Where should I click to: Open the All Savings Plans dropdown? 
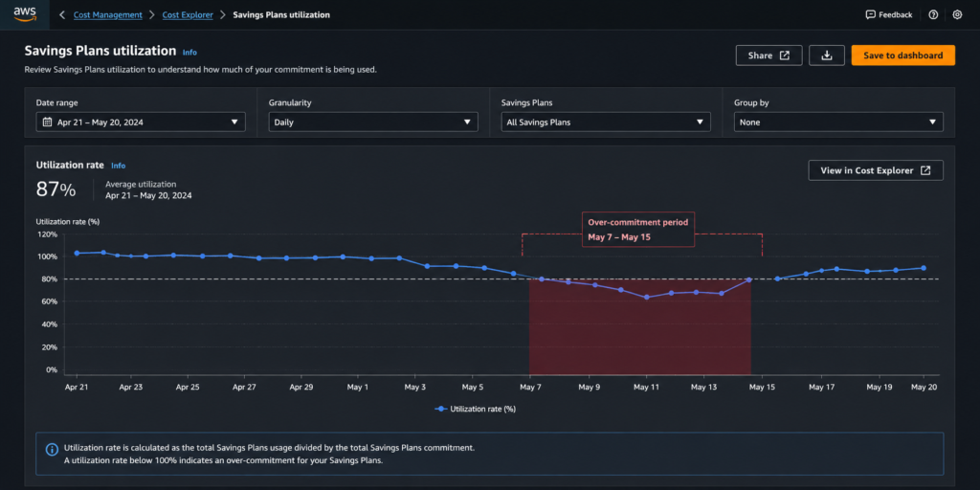[606, 122]
